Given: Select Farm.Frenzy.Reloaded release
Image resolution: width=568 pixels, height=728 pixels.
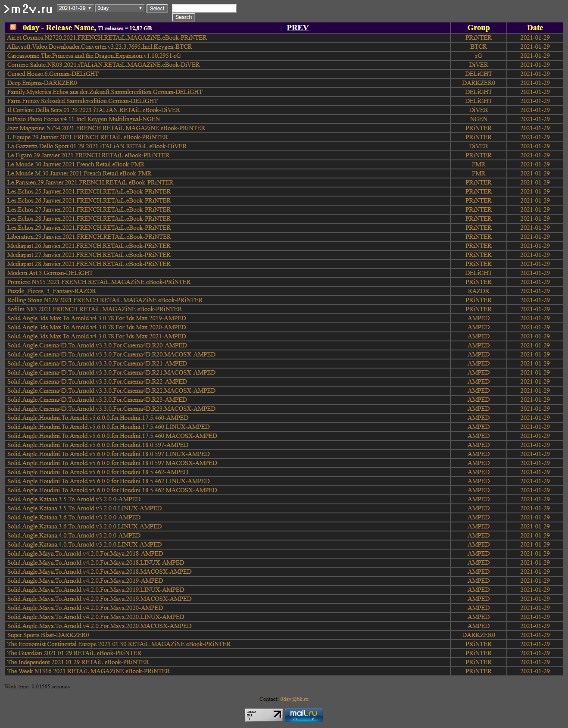Looking at the screenshot, I should coord(82,101).
